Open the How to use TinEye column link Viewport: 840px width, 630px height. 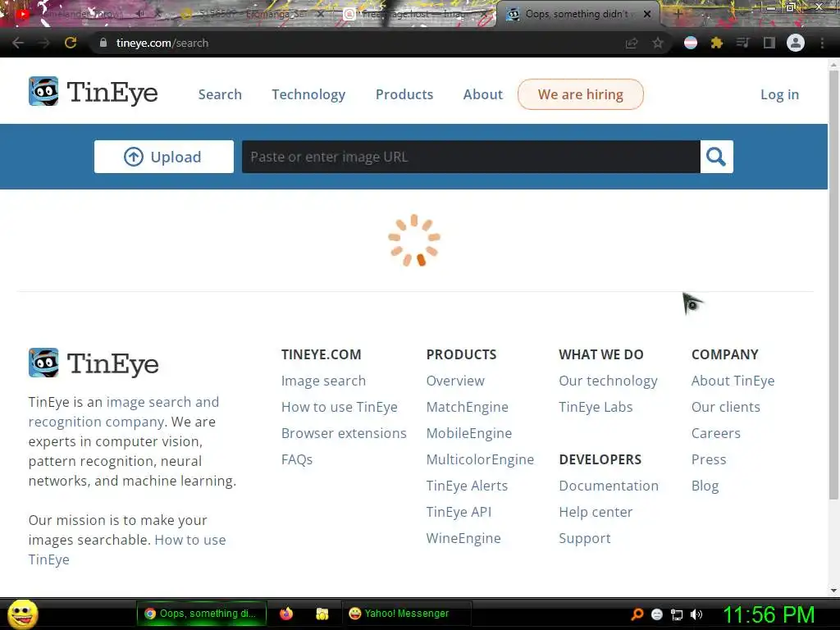(x=340, y=407)
